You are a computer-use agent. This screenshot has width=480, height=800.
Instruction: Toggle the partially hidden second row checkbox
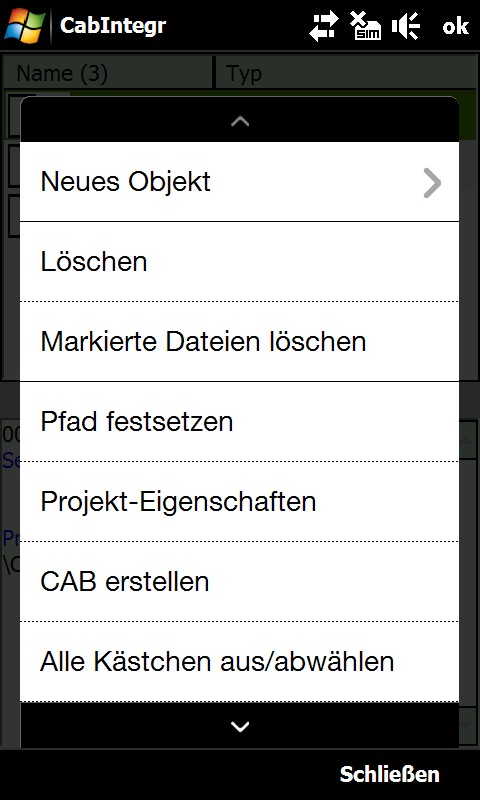click(14, 167)
